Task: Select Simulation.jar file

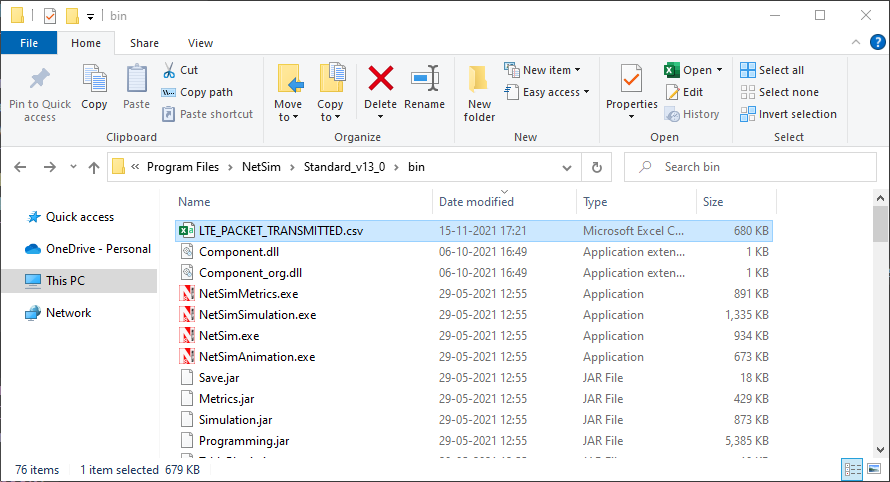Action: tap(474, 420)
